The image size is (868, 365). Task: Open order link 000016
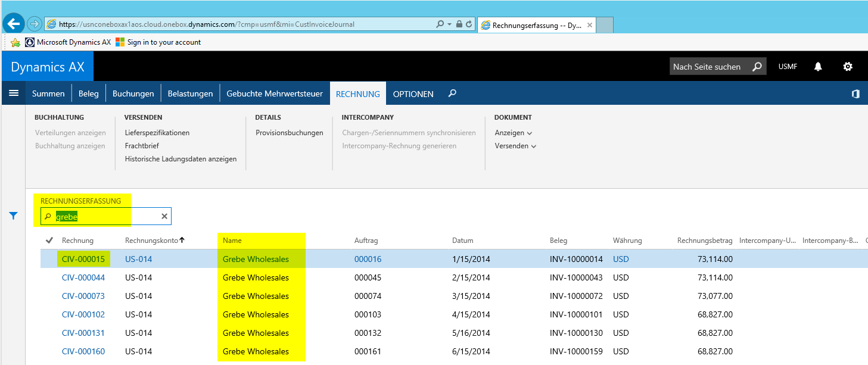(x=368, y=259)
